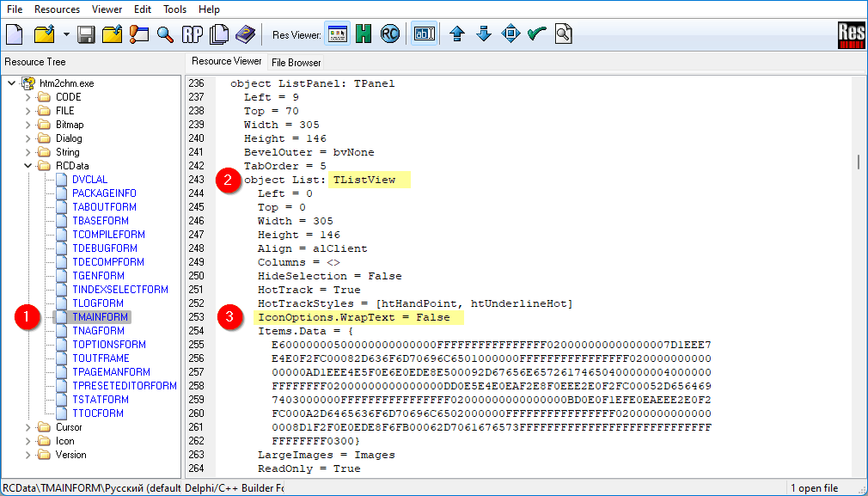This screenshot has width=868, height=496.
Task: Click the 'object List: TListView' line
Action: [320, 180]
